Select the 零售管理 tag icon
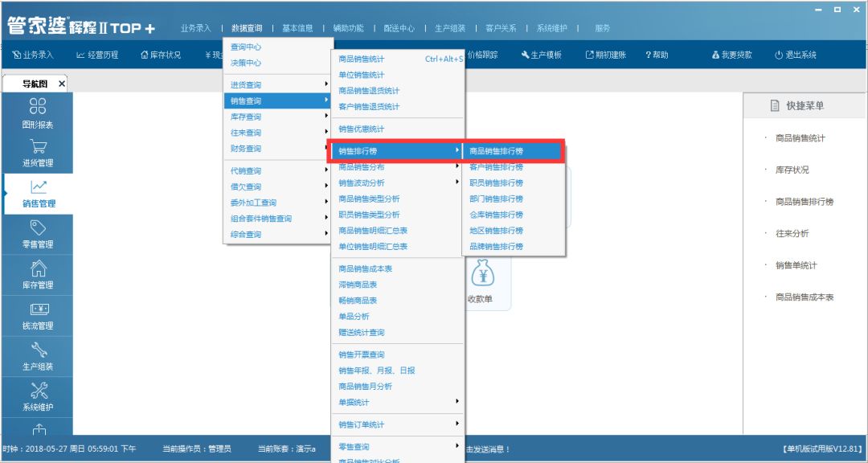This screenshot has width=868, height=463. 37,232
